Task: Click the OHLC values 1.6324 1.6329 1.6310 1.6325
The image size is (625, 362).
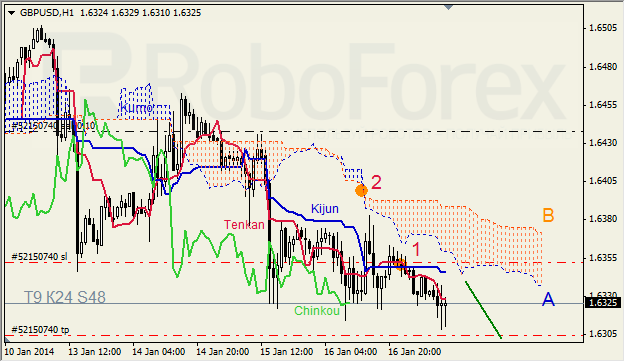Action: click(141, 13)
